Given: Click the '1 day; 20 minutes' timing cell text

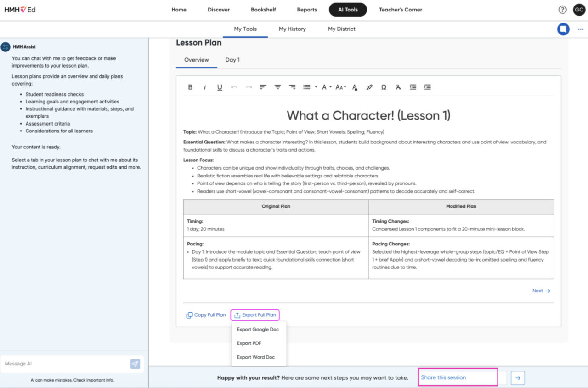Looking at the screenshot, I should tap(206, 229).
